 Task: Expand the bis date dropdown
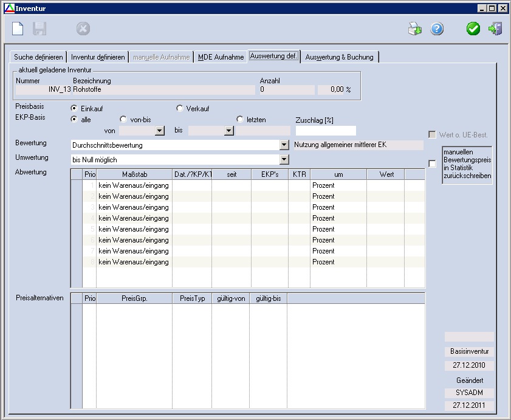pos(228,131)
